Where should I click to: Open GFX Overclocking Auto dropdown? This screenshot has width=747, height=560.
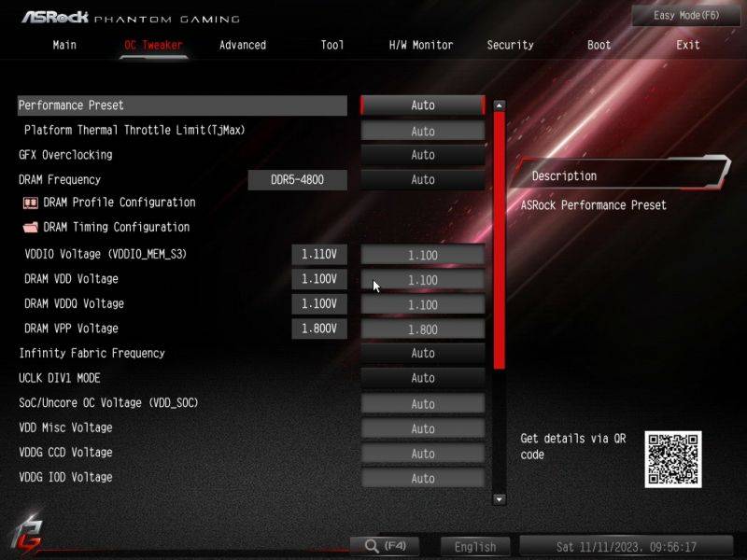(x=422, y=155)
